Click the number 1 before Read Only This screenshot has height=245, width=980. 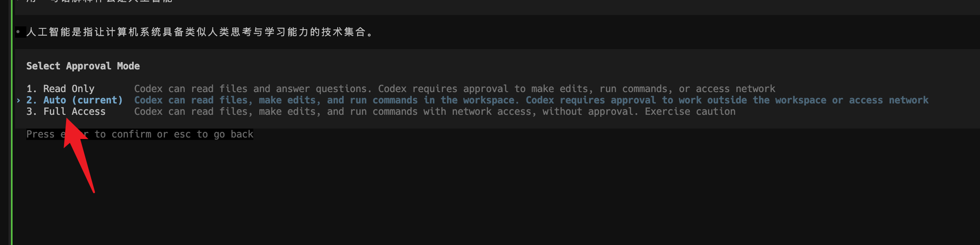tap(30, 89)
